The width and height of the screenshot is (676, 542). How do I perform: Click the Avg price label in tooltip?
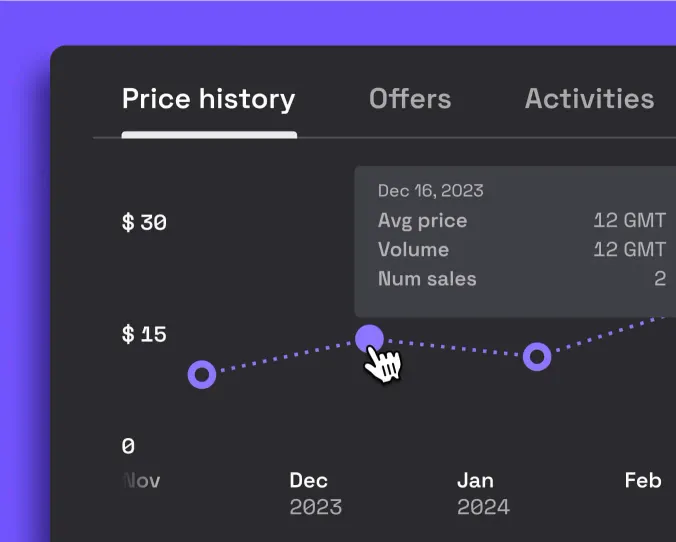[422, 221]
